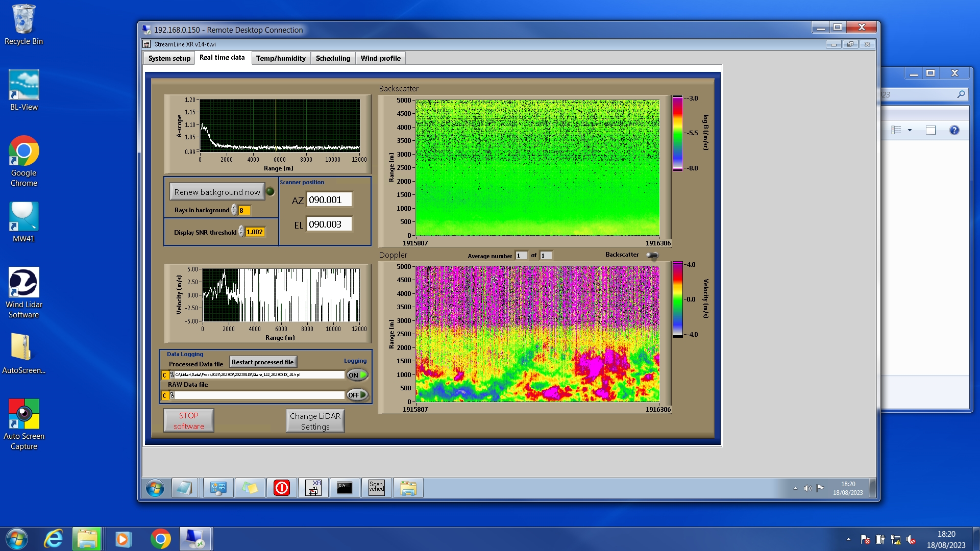Switch to the Wind profile tab
The image size is (980, 551).
tap(380, 58)
